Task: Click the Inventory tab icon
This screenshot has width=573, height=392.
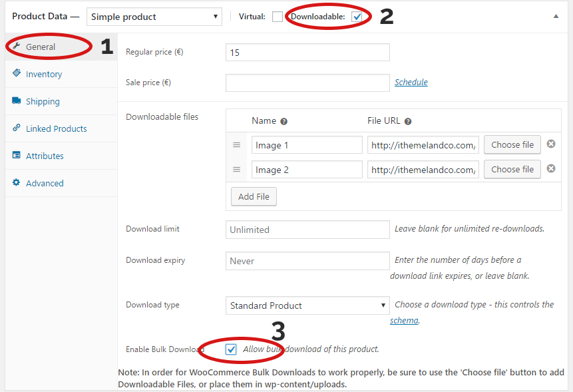Action: (x=17, y=74)
